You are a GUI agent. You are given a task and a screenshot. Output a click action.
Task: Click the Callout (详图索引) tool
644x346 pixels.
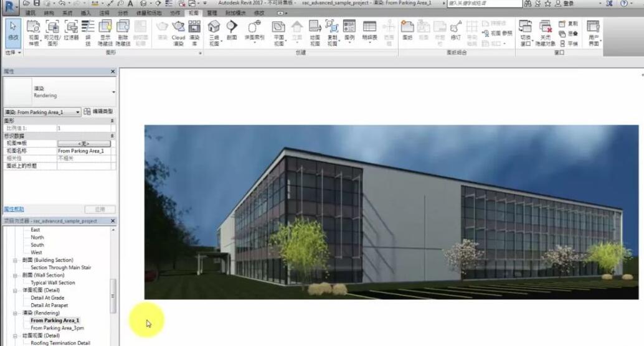click(x=254, y=30)
